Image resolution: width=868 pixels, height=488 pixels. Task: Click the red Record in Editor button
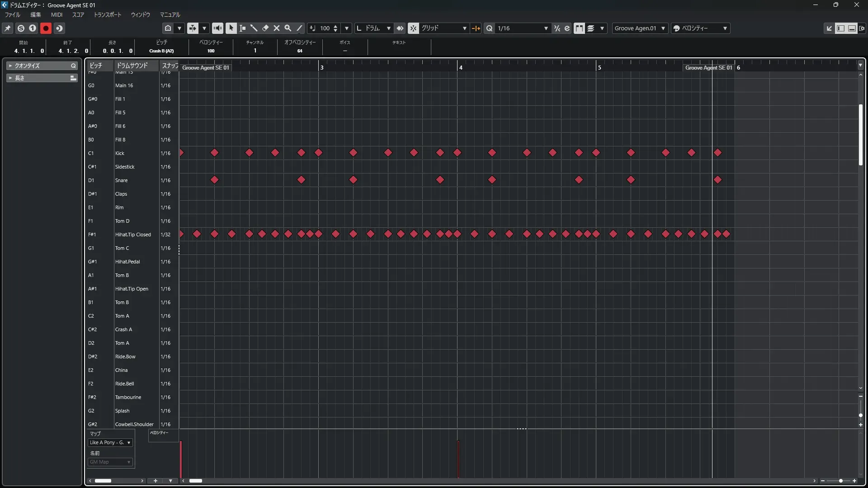tap(46, 28)
